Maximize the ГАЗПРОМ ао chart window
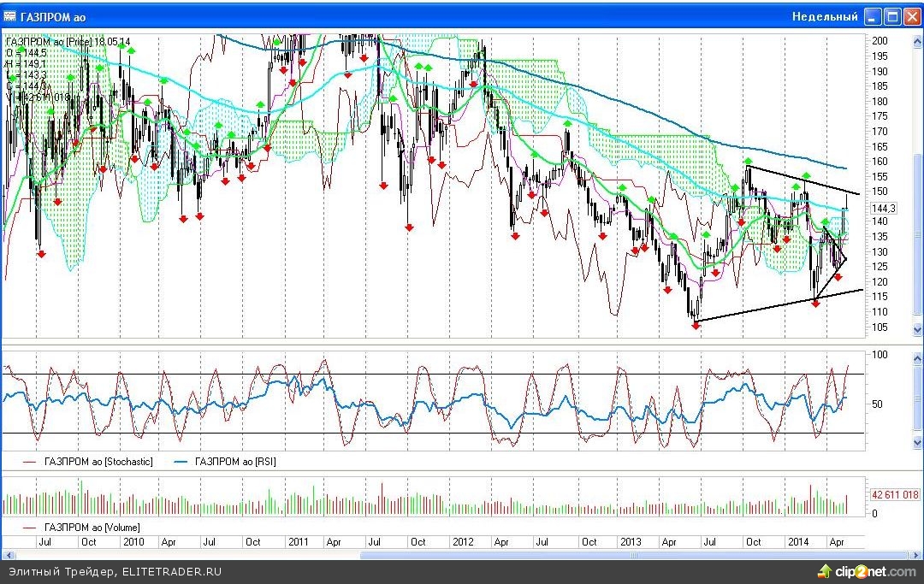 892,16
